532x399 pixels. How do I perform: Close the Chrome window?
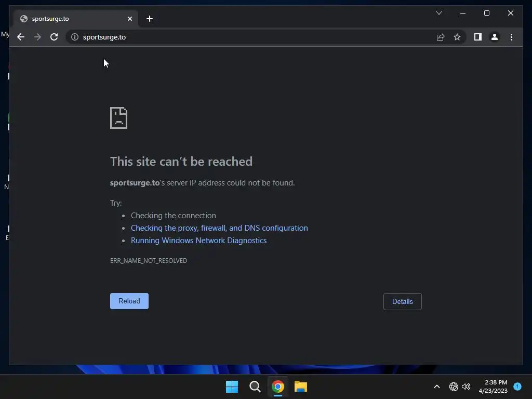pyautogui.click(x=510, y=13)
